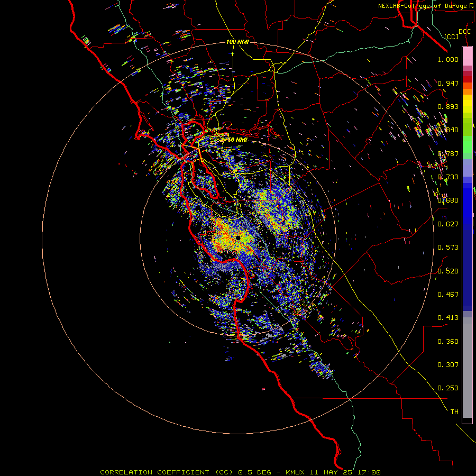Image resolution: width=476 pixels, height=476 pixels.
Task: Click the 0.627 value on the color scale
Action: tap(448, 224)
